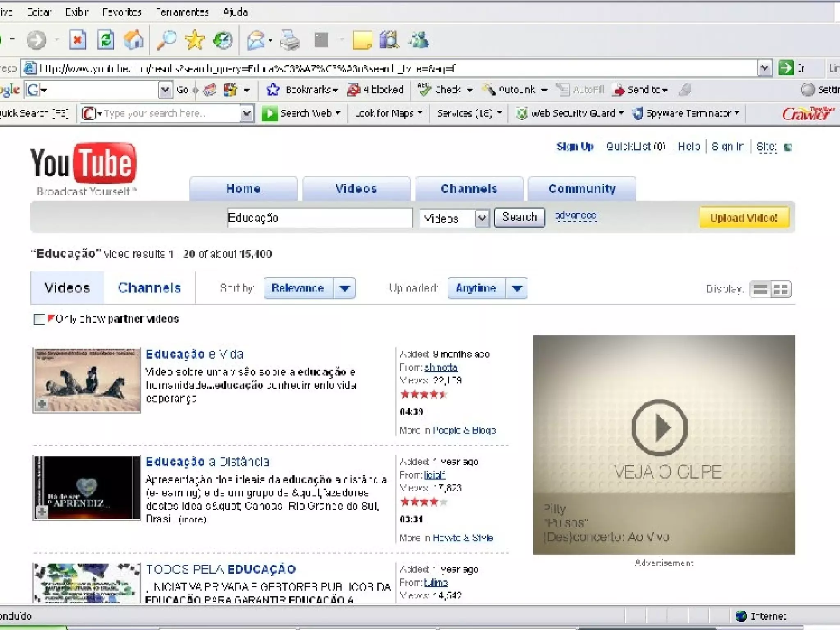
Task: Open the Favorites star icon
Action: tap(194, 40)
